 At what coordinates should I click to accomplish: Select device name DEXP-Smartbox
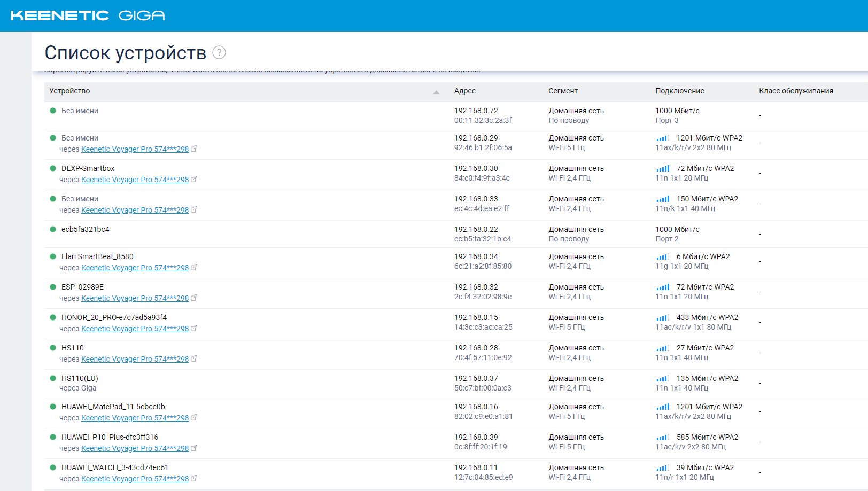tap(88, 168)
